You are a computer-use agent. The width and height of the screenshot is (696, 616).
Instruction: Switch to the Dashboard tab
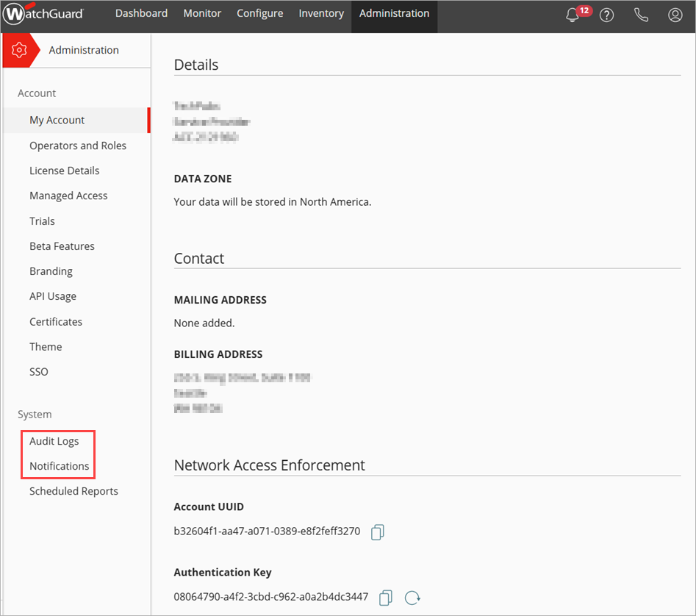141,12
